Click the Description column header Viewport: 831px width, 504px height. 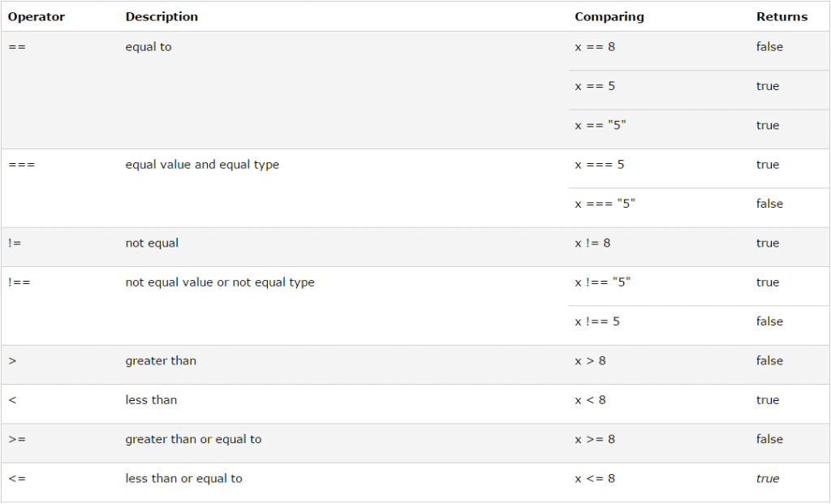pyautogui.click(x=161, y=17)
